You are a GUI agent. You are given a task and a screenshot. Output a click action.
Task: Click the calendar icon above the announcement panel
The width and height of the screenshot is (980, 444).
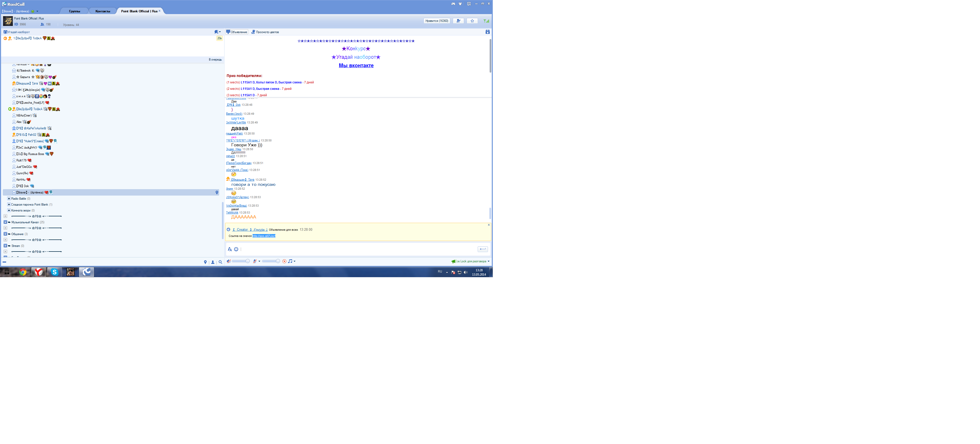pyautogui.click(x=487, y=32)
